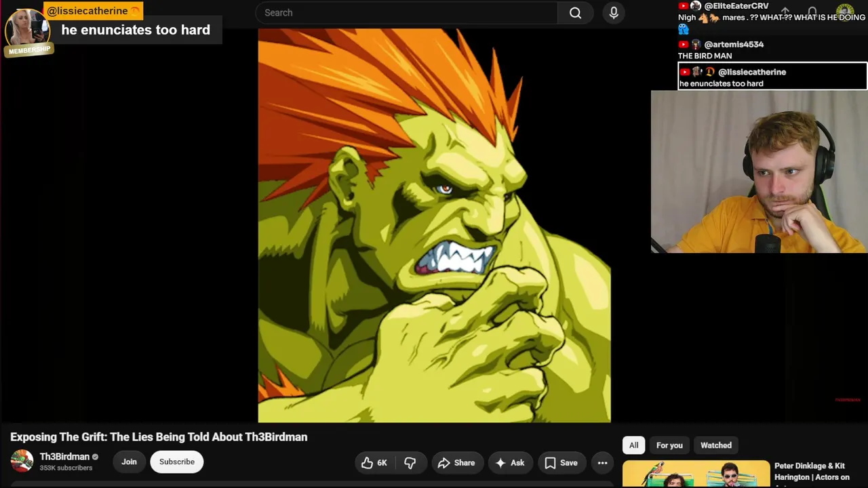The image size is (868, 488).
Task: Click the video player showing the green character
Action: [434, 226]
